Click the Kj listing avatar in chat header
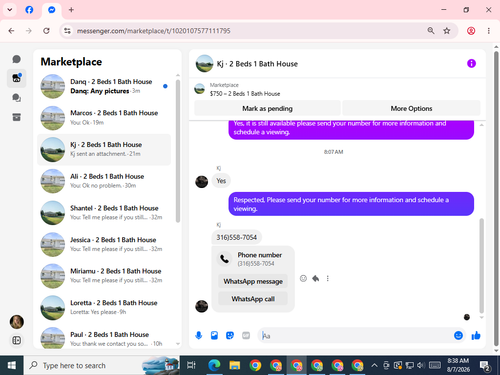This screenshot has height=375, width=500. [x=204, y=63]
